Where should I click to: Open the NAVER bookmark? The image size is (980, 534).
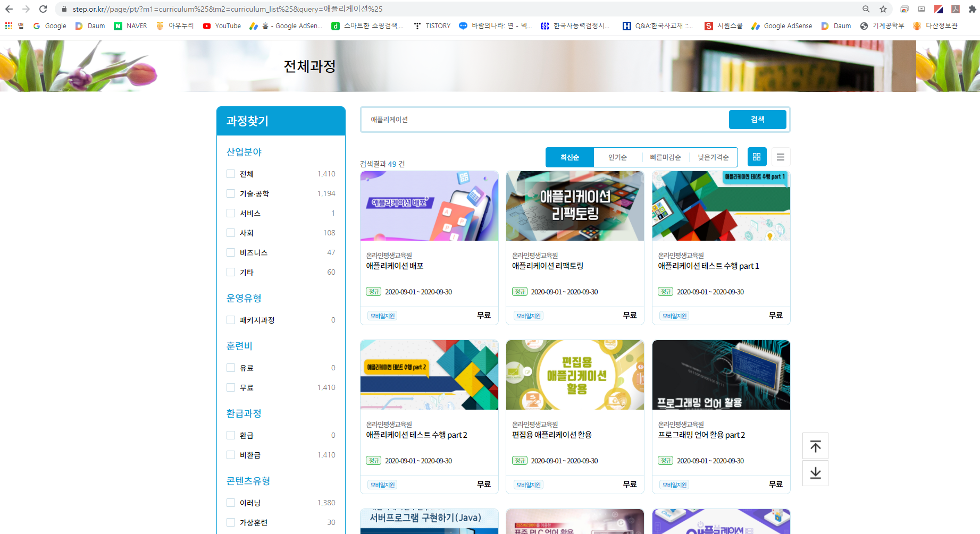(131, 26)
